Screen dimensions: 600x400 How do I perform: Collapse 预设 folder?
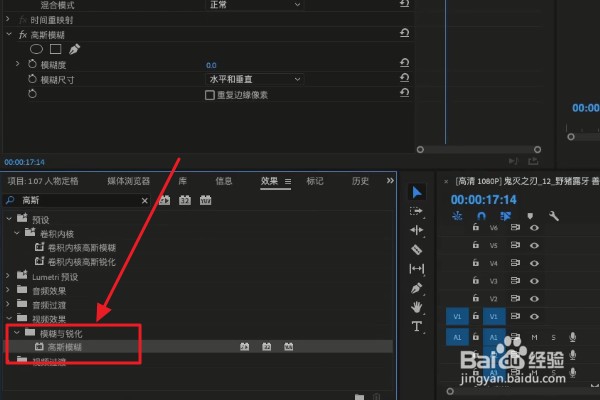coord(9,219)
